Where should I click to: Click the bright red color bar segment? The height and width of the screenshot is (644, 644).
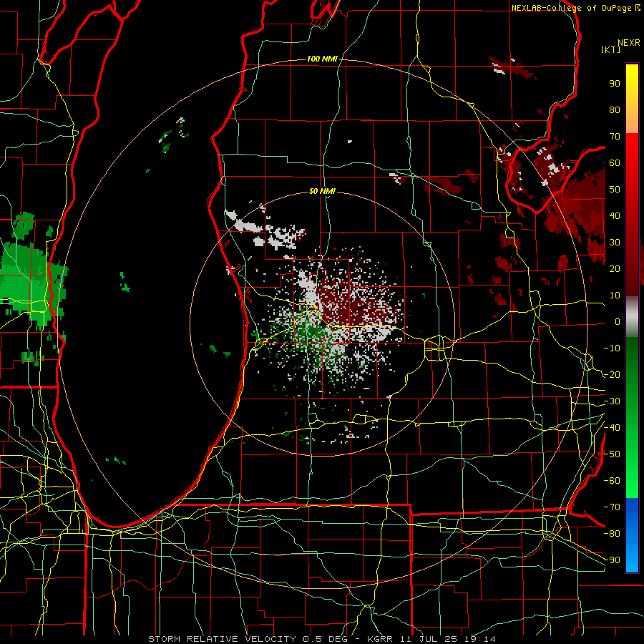pos(632,149)
